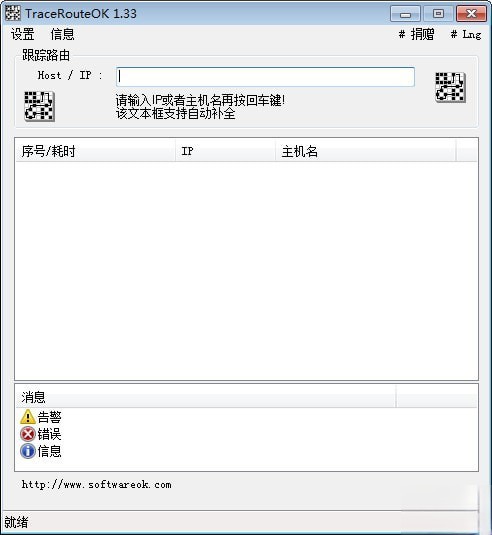492x535 pixels.
Task: Select the blue info 信息 icon
Action: click(28, 451)
